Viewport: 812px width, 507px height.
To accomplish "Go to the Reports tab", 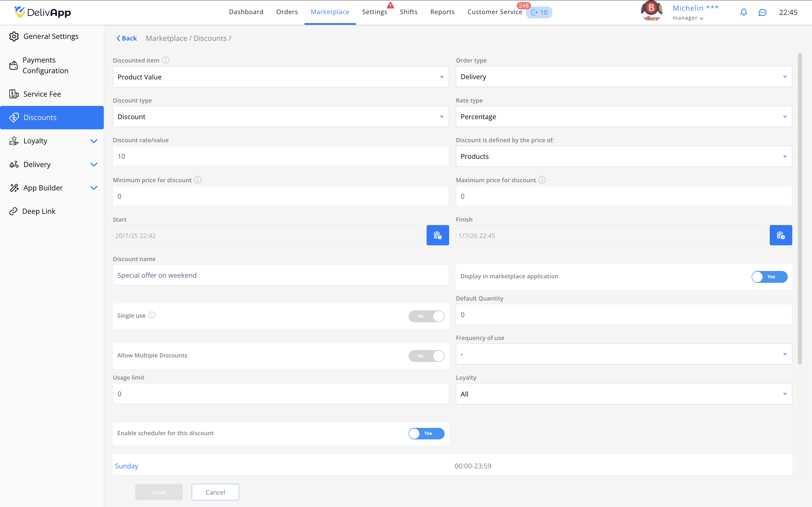I will tap(442, 12).
